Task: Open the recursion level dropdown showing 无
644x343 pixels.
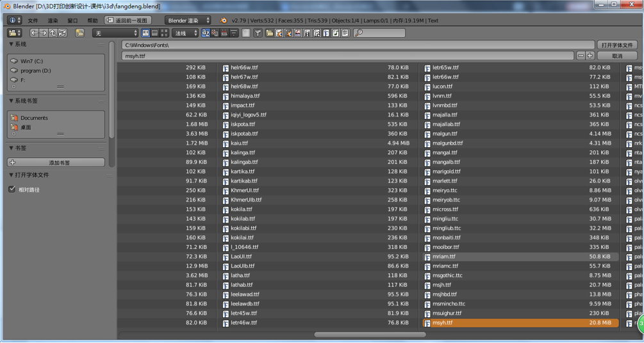Action: [115, 33]
